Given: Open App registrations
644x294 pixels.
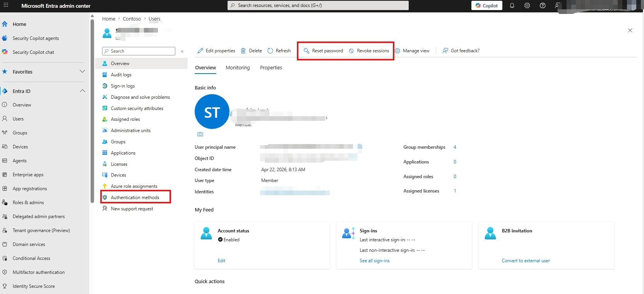Looking at the screenshot, I should tap(30, 189).
